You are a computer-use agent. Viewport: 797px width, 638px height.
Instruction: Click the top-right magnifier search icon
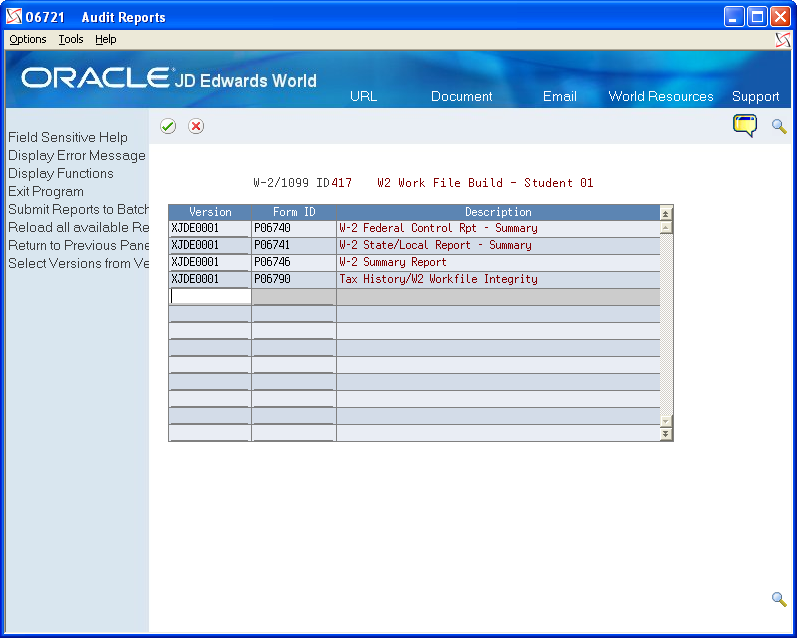[x=779, y=126]
